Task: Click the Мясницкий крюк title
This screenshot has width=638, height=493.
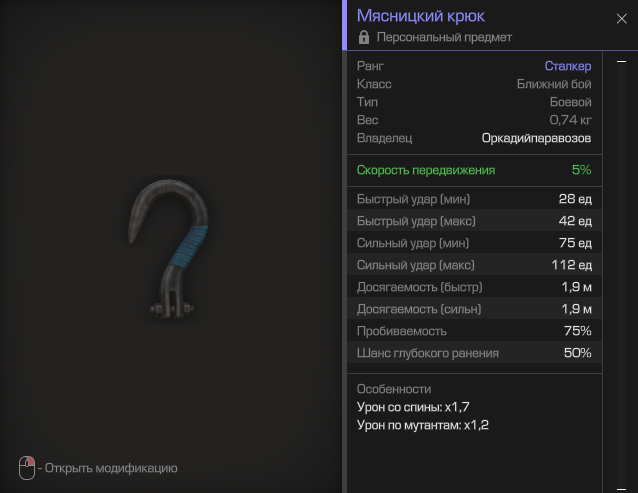Action: [421, 16]
